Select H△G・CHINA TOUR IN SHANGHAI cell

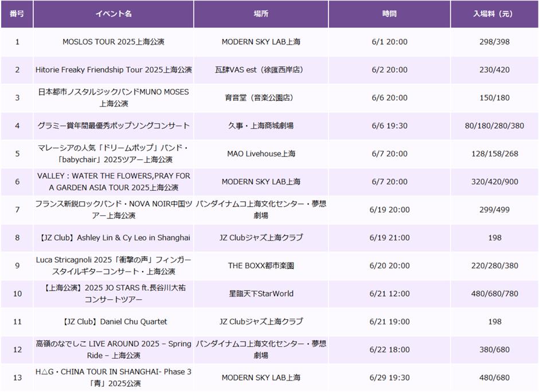tap(114, 378)
